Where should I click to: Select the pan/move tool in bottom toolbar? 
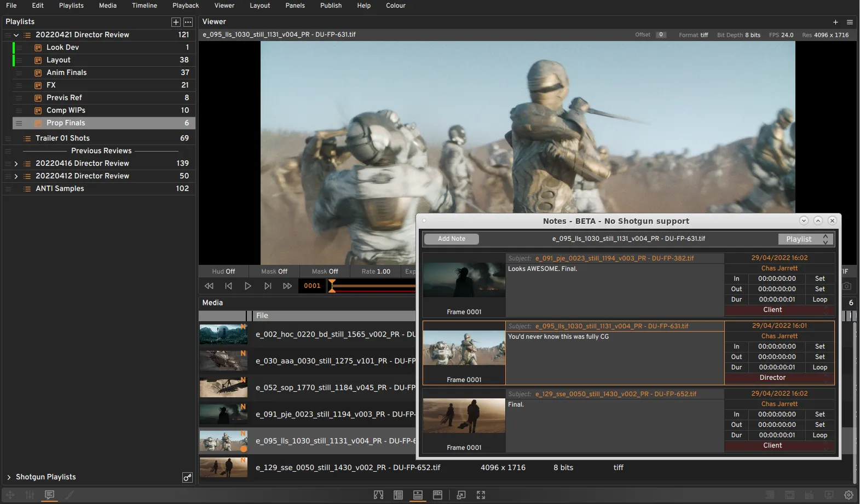tap(10, 495)
